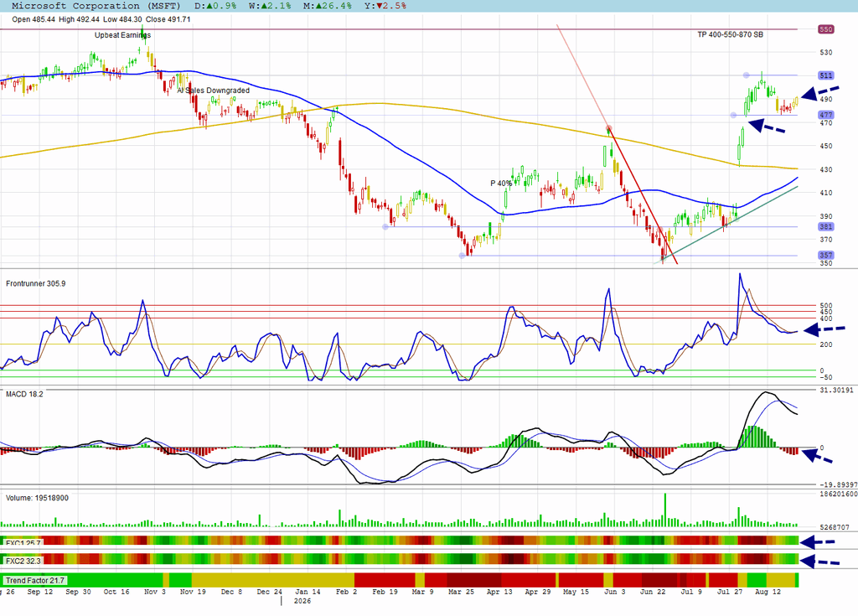The height and width of the screenshot is (616, 858).
Task: Click the MACD upper scale value 31.30191
Action: pos(836,391)
